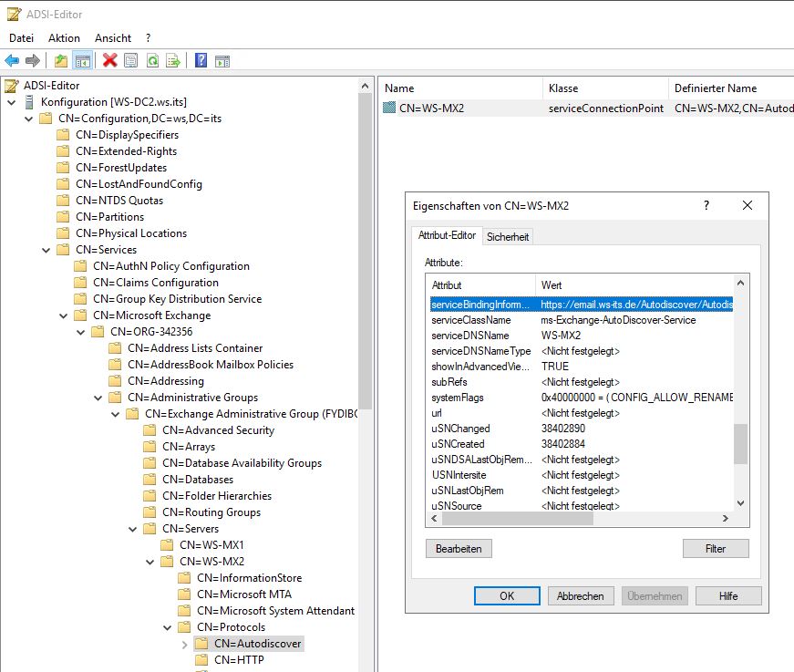This screenshot has width=794, height=672.
Task: Click the attribute list scroll-right arrow
Action: pyautogui.click(x=726, y=519)
